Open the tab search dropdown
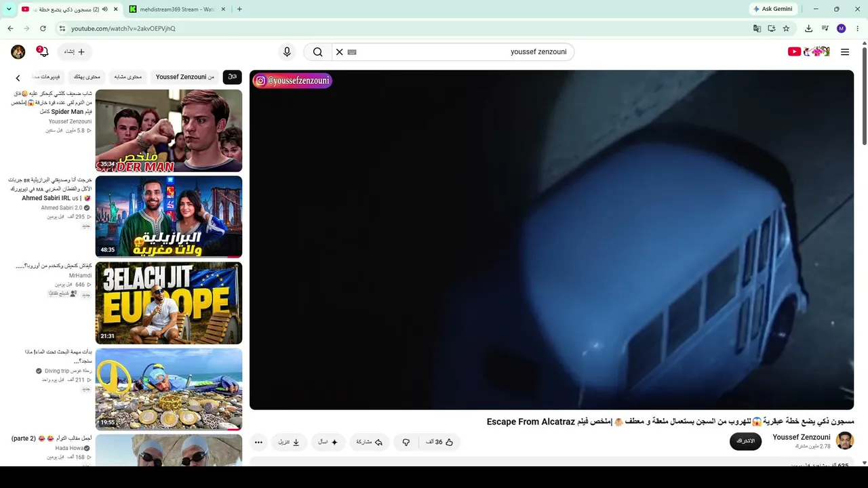Viewport: 868px width, 488px height. click(x=9, y=9)
